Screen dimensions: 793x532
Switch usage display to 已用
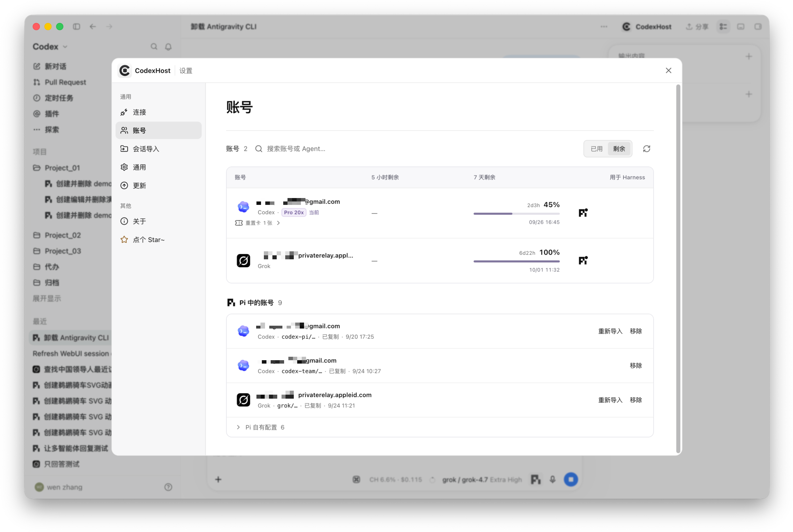coord(596,149)
